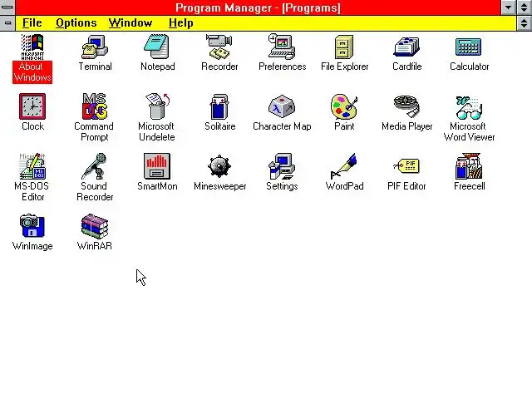Viewport: 532px width, 399px height.
Task: Click the MS-DOS Editor icon
Action: tap(32, 166)
